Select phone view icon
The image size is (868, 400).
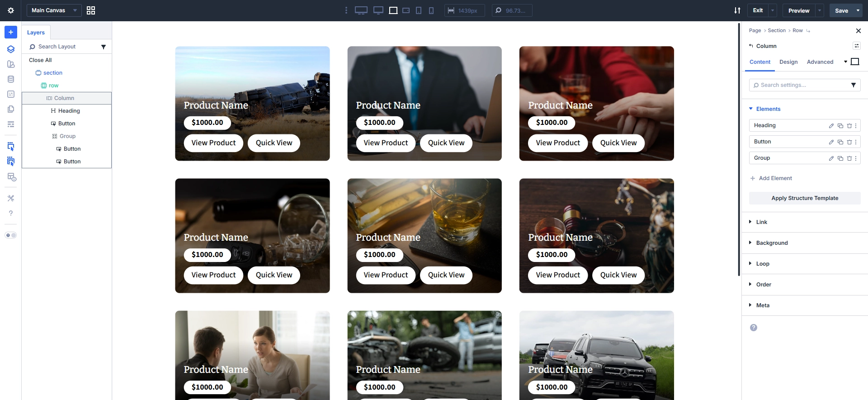431,10
